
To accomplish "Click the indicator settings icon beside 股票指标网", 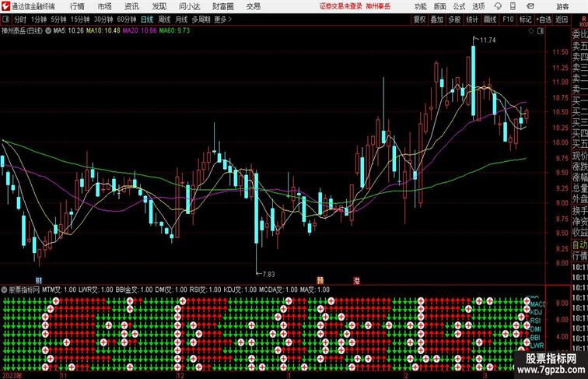I will point(4,290).
